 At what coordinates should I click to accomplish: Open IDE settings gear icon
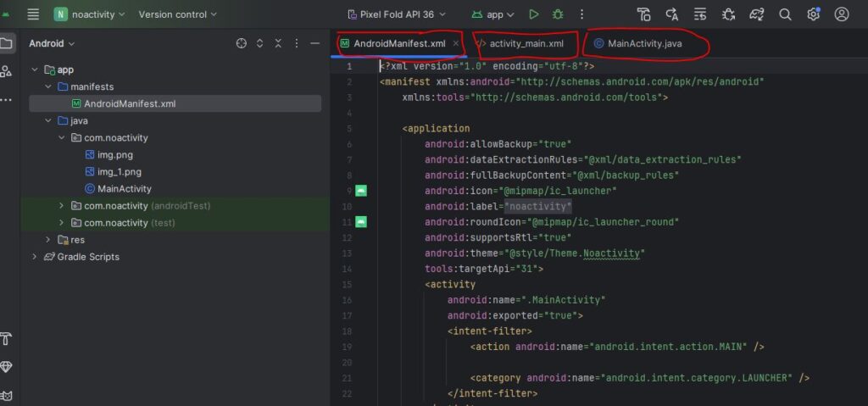(x=813, y=14)
